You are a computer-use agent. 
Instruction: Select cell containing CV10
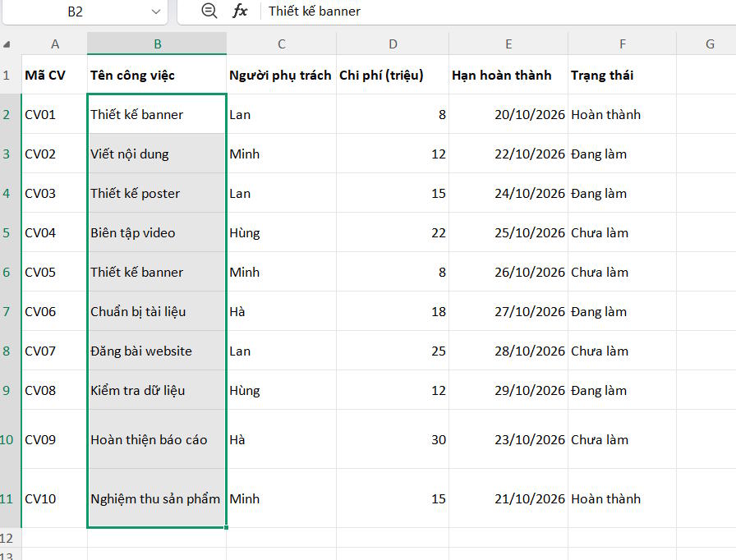click(x=54, y=498)
